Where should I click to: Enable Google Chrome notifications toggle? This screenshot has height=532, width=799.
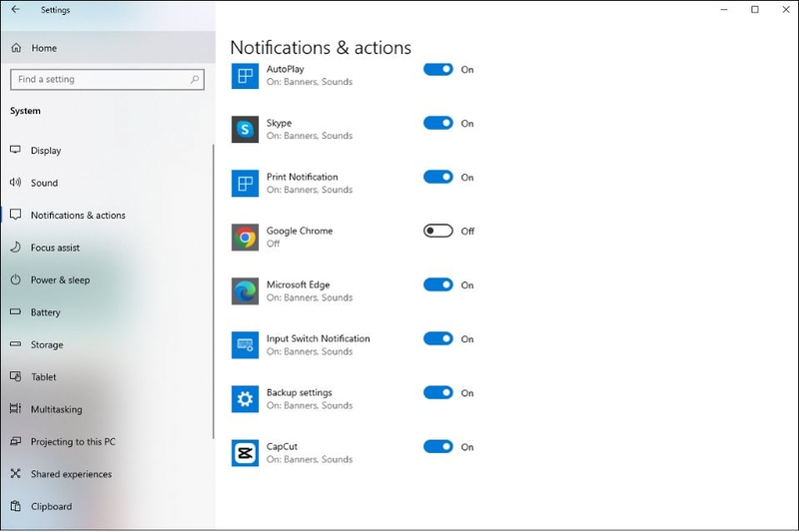point(438,232)
